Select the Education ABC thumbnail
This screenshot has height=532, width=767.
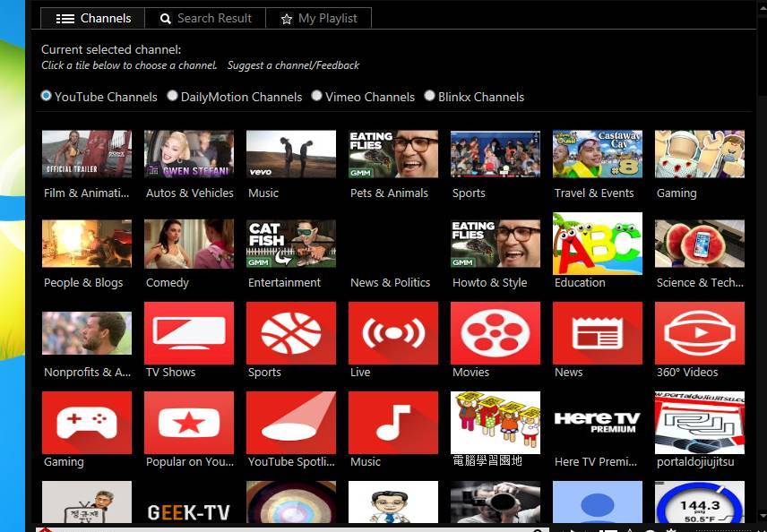(598, 244)
